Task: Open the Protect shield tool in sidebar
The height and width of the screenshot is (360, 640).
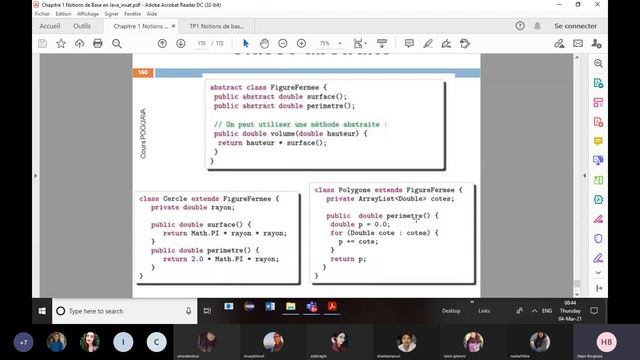Action: point(598,238)
